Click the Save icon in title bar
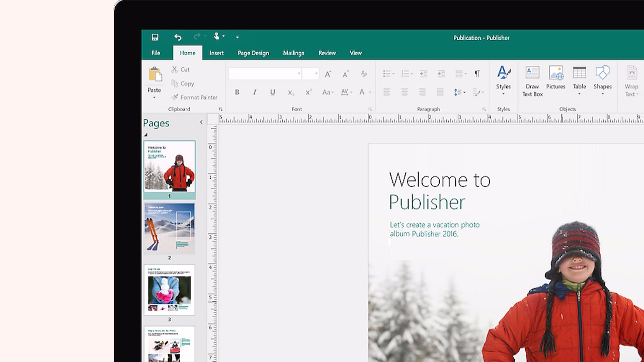This screenshot has height=362, width=644. 155,37
